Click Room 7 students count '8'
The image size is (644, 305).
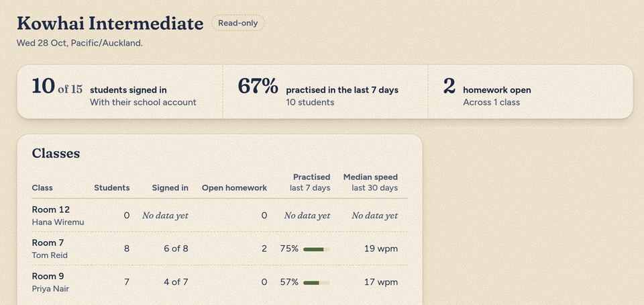(x=127, y=249)
